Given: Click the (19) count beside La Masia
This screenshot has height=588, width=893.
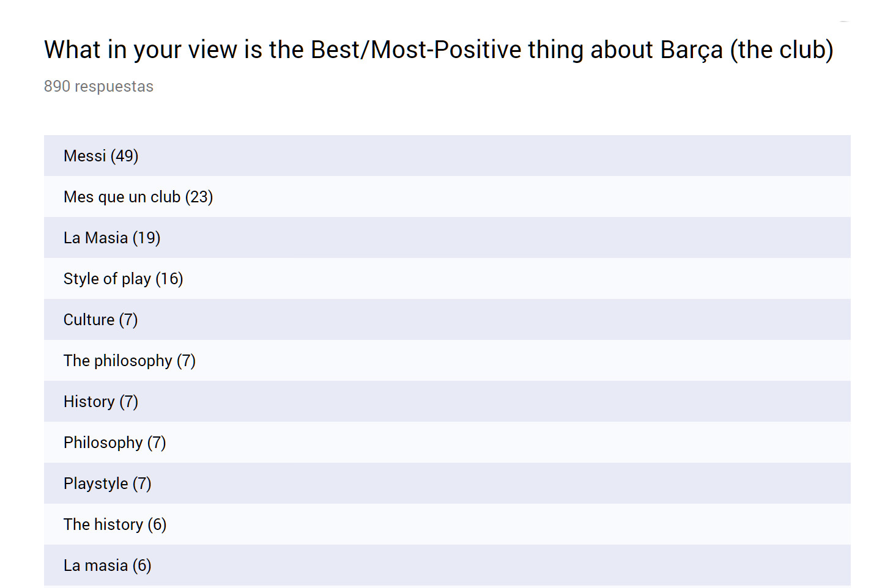Looking at the screenshot, I should tap(146, 238).
